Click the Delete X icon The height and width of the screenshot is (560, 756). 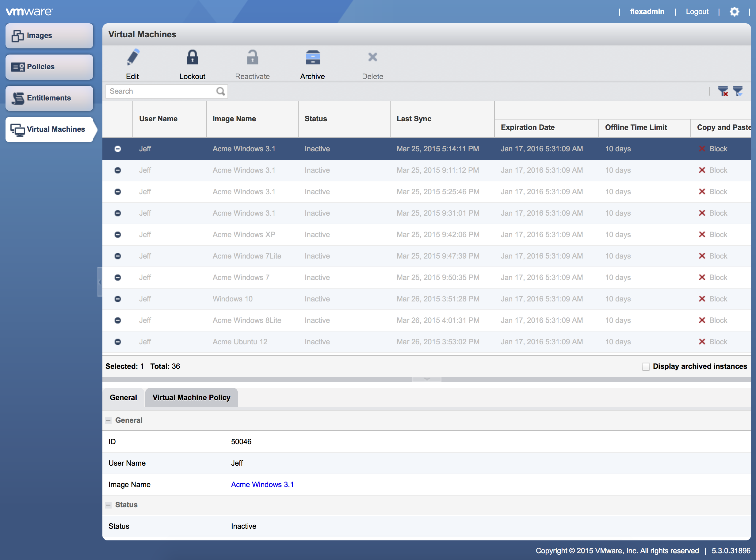click(x=372, y=57)
